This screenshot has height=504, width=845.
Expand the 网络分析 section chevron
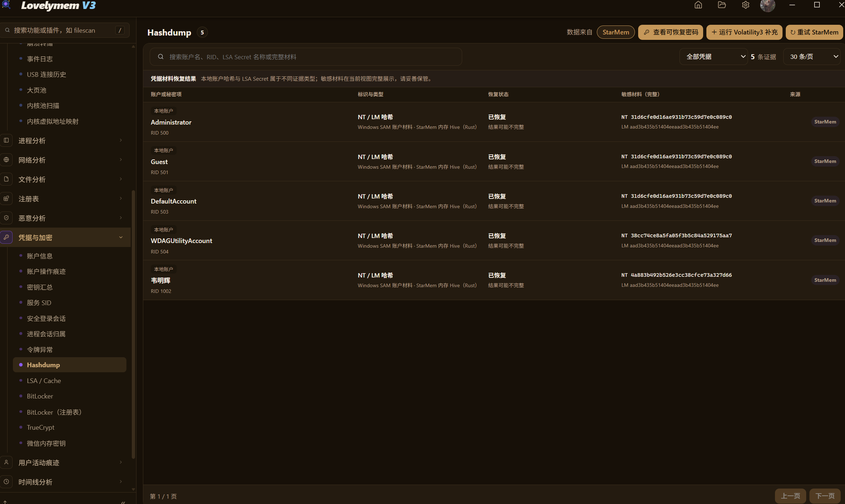coord(121,160)
